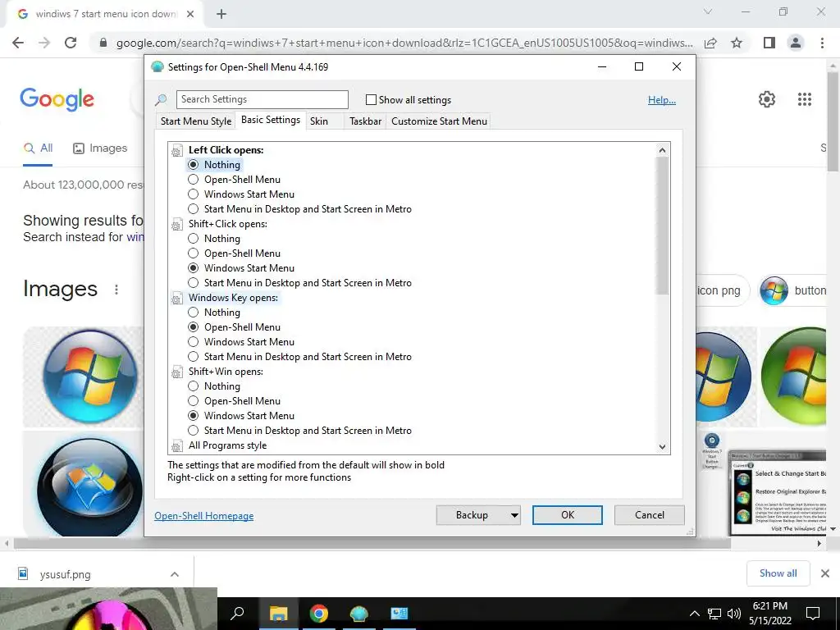Switch to the Taskbar tab
Screen dimensions: 840x630
tap(365, 121)
